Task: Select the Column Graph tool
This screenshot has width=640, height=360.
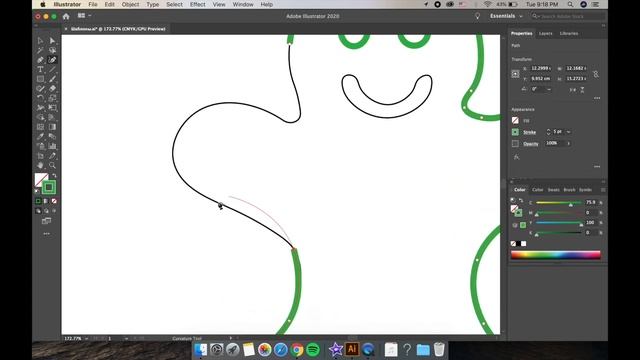Action: (x=52, y=146)
